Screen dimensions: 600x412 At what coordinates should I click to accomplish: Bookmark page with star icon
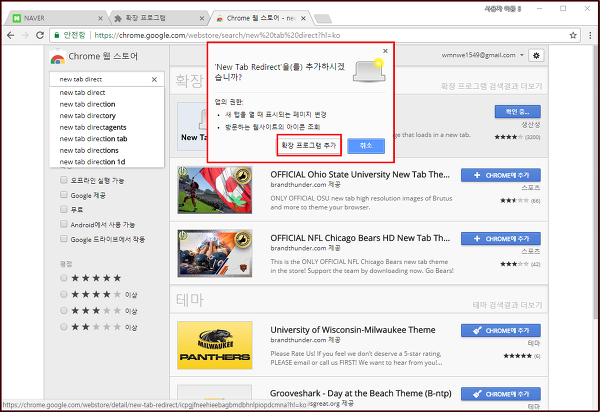[573, 35]
